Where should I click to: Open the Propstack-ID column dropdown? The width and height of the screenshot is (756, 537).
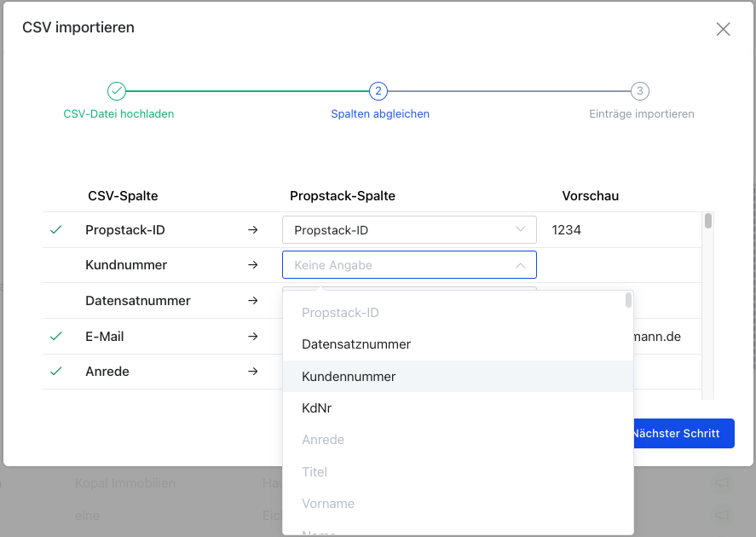click(x=409, y=230)
